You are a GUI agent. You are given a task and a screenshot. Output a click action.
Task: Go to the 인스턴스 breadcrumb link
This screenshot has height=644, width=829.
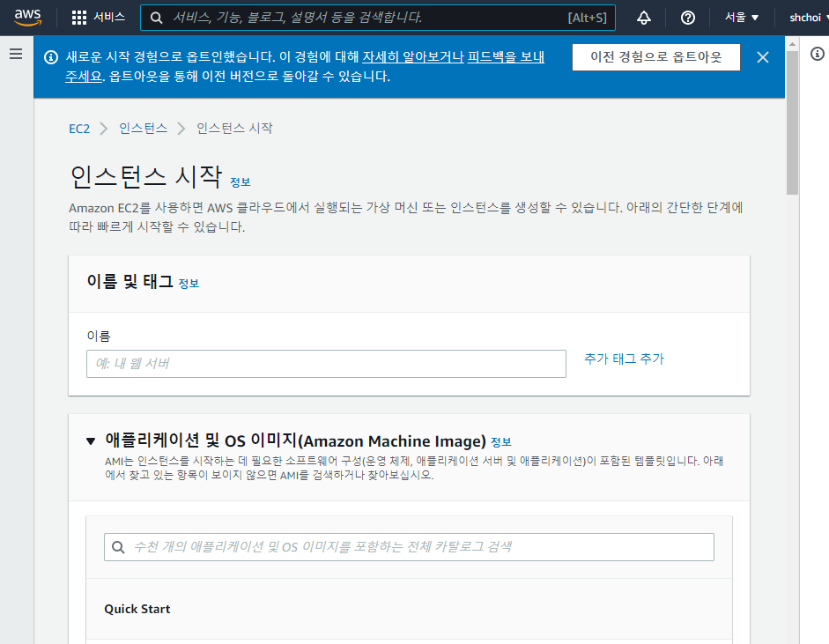tap(143, 128)
